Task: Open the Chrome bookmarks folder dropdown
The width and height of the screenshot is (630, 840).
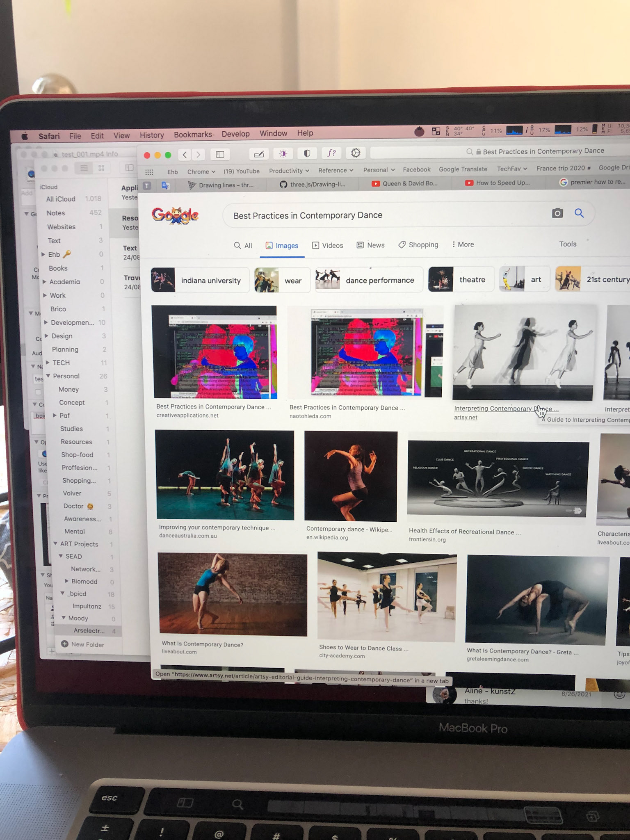Action: (201, 171)
